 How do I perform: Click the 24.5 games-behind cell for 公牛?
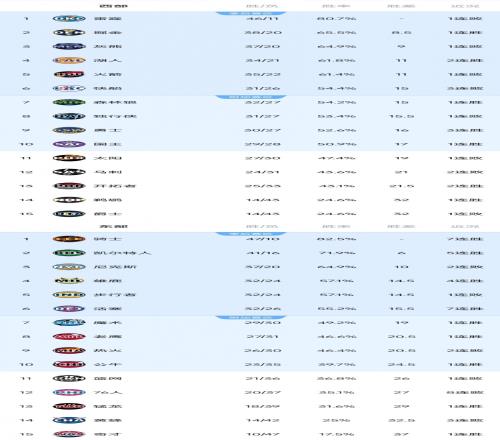pos(402,365)
